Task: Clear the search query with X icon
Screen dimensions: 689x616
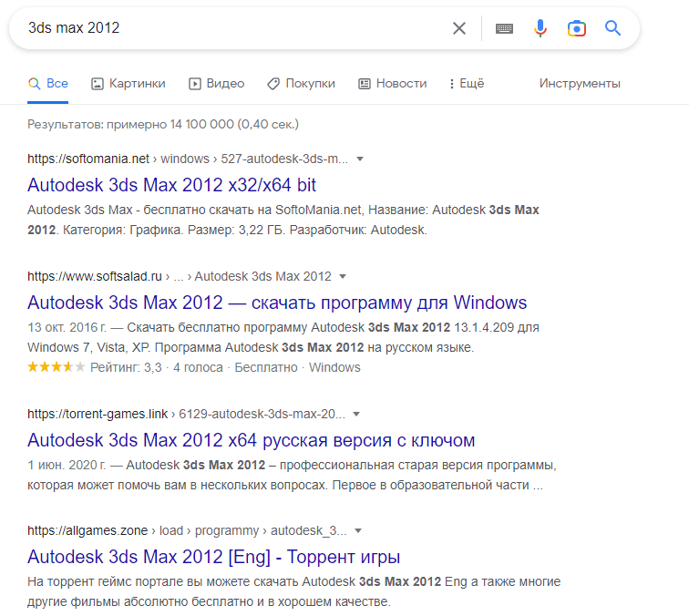Action: click(x=459, y=28)
